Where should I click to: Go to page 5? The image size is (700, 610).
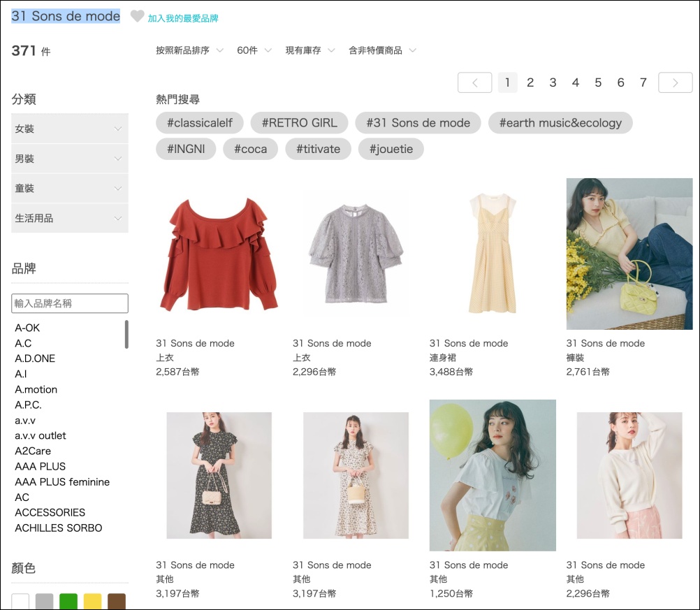click(x=598, y=82)
